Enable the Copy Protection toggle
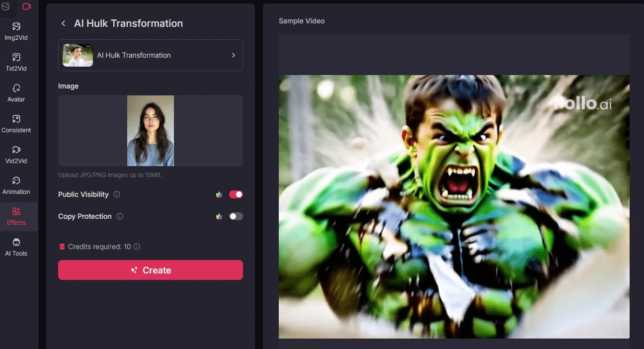The height and width of the screenshot is (349, 644). [236, 216]
